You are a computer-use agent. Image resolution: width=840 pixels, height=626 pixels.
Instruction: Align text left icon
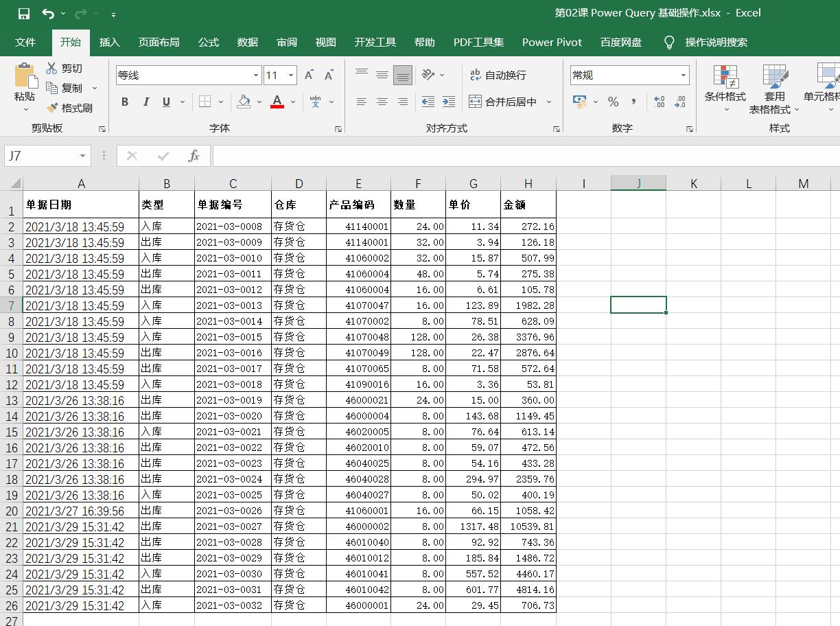(362, 102)
